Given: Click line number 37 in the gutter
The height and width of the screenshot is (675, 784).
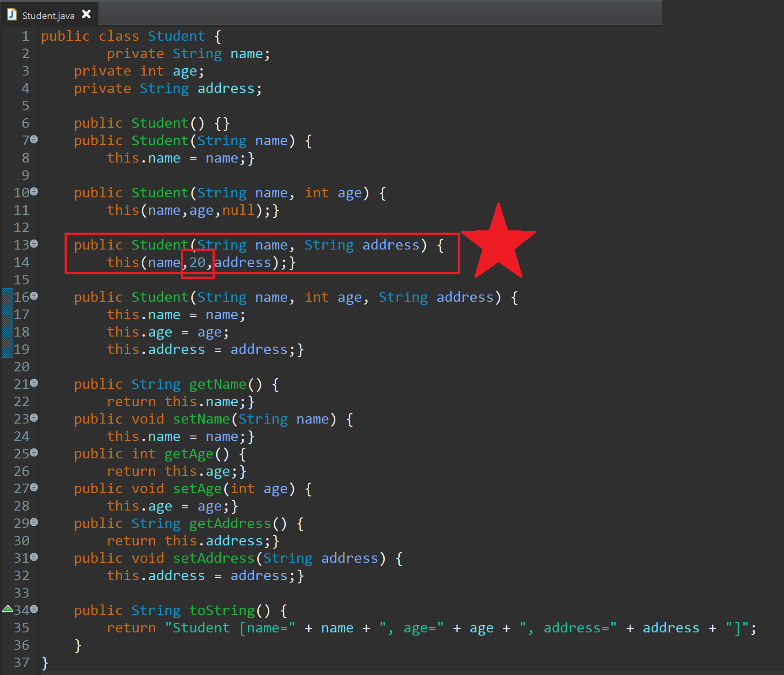Looking at the screenshot, I should (22, 663).
